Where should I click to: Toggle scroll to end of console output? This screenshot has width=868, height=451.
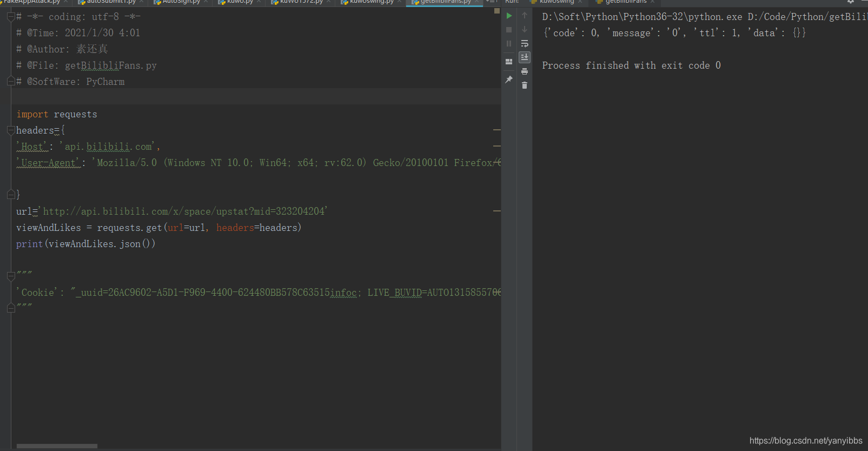525,57
